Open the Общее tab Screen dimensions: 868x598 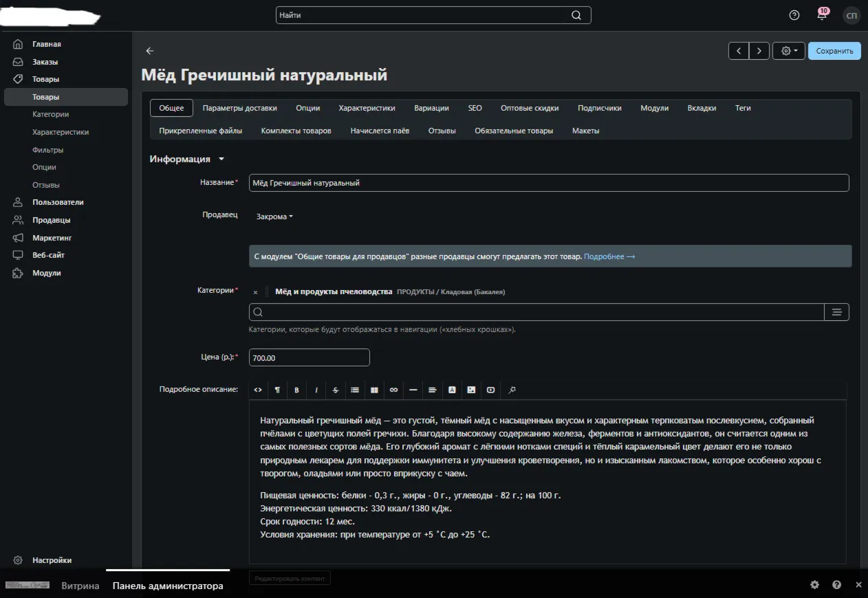[x=171, y=108]
